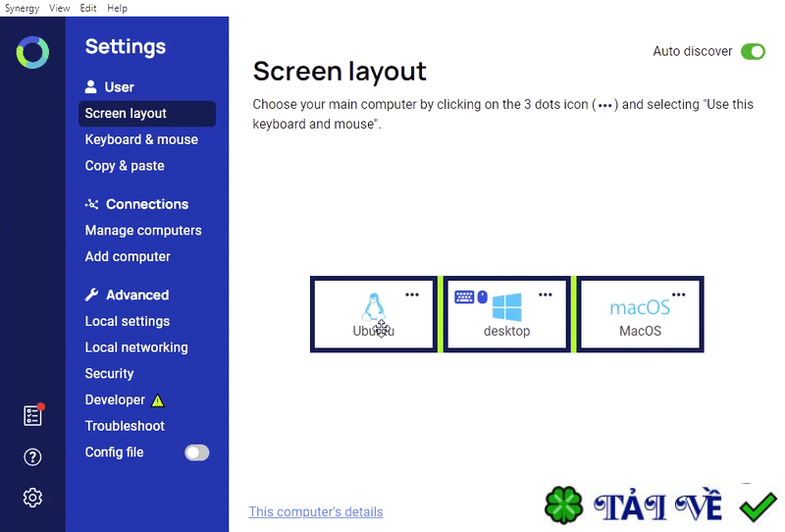Image resolution: width=785 pixels, height=532 pixels.
Task: Open Local settings
Action: click(128, 321)
